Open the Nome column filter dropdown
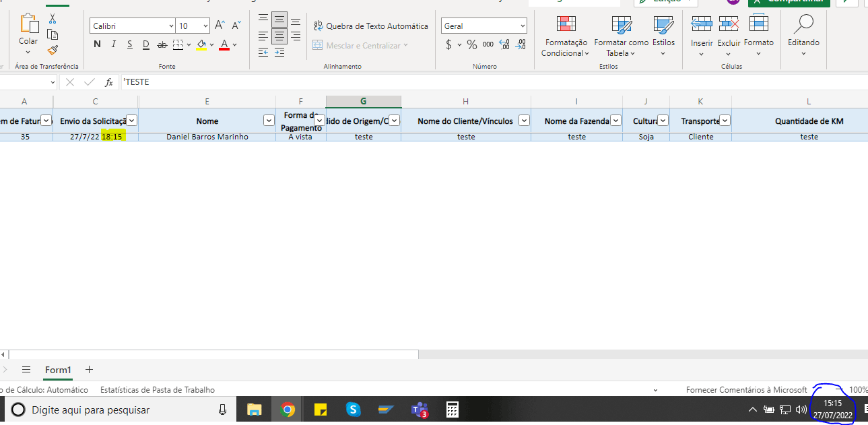 (269, 121)
